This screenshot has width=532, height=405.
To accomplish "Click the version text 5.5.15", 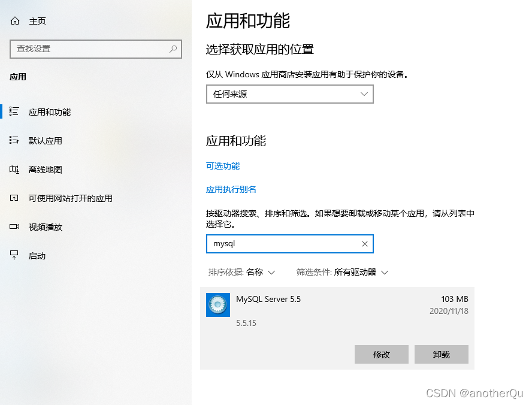I will (246, 323).
